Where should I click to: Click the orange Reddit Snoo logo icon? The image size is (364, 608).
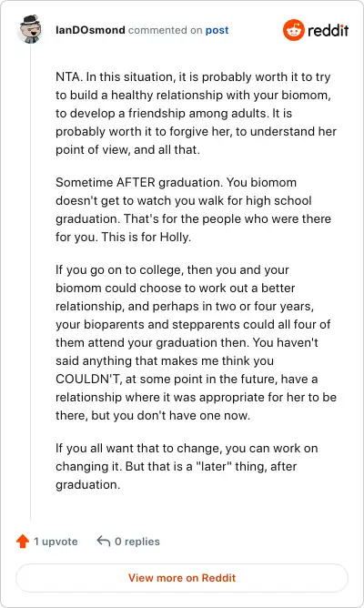(x=293, y=30)
